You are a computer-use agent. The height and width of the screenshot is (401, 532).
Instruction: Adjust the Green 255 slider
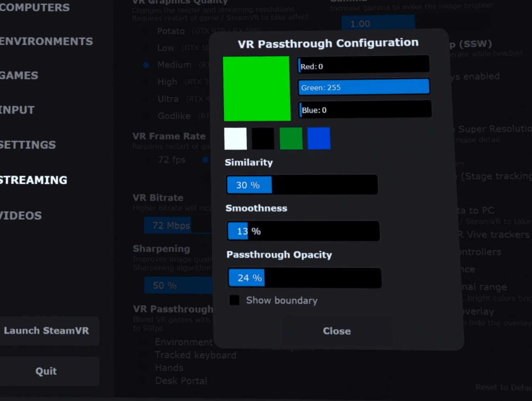point(364,87)
